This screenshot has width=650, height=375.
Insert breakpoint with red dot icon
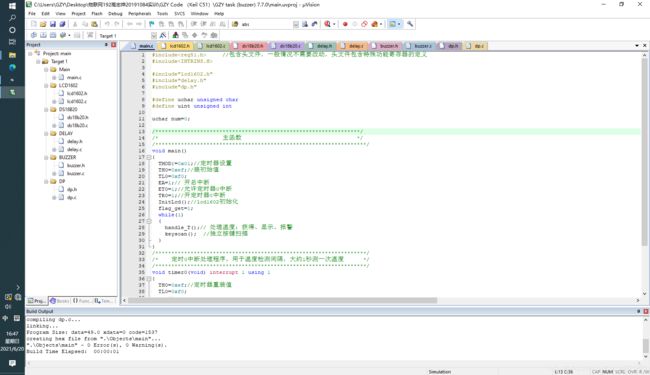pyautogui.click(x=345, y=24)
